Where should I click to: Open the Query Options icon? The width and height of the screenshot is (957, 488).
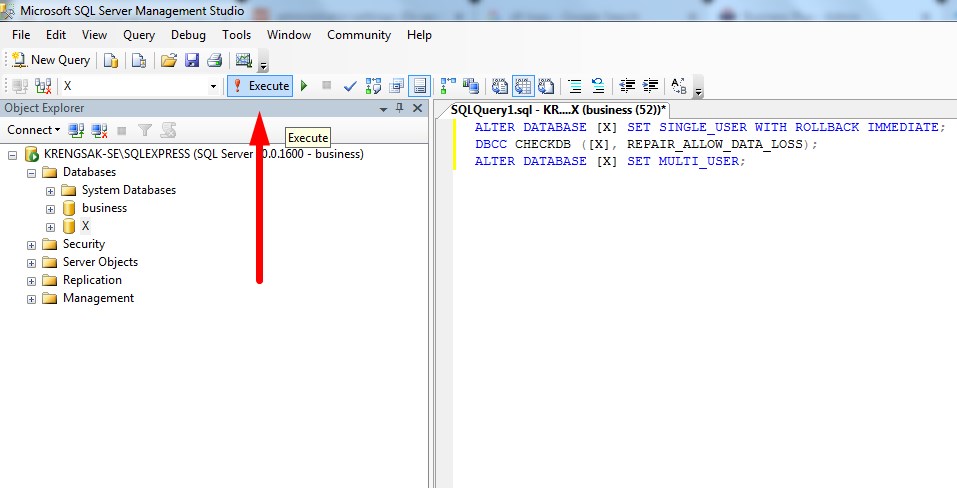(x=396, y=86)
